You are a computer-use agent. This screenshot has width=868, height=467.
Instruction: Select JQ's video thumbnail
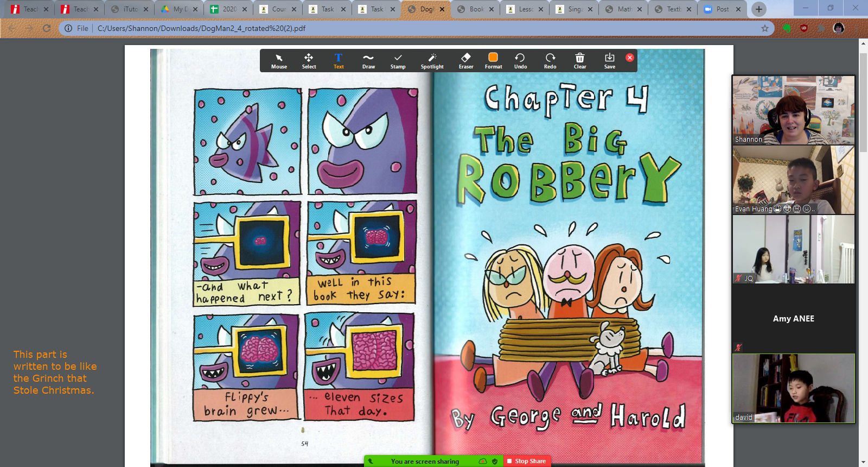pyautogui.click(x=794, y=249)
